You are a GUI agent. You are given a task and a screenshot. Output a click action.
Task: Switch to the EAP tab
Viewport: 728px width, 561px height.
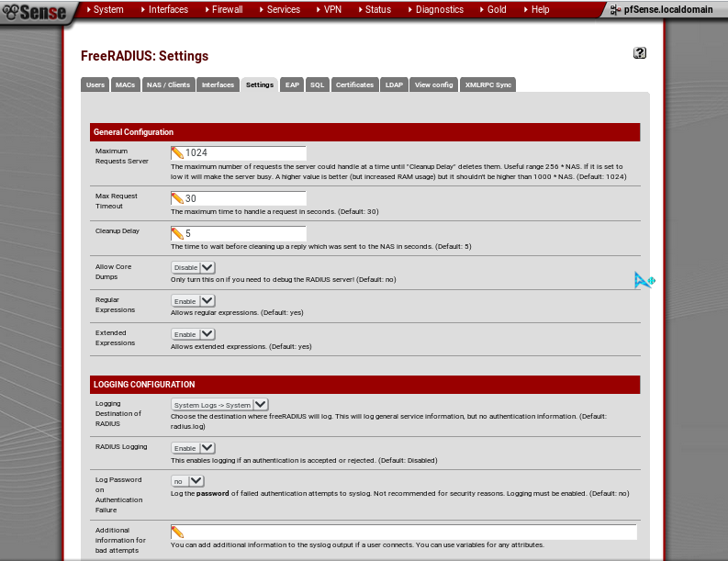(x=292, y=84)
